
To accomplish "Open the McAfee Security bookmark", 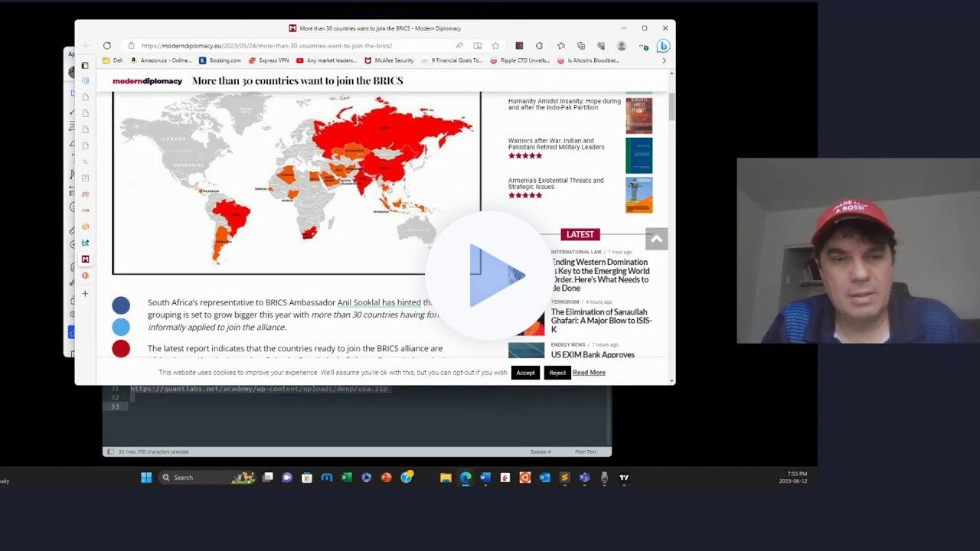I will click(x=389, y=60).
